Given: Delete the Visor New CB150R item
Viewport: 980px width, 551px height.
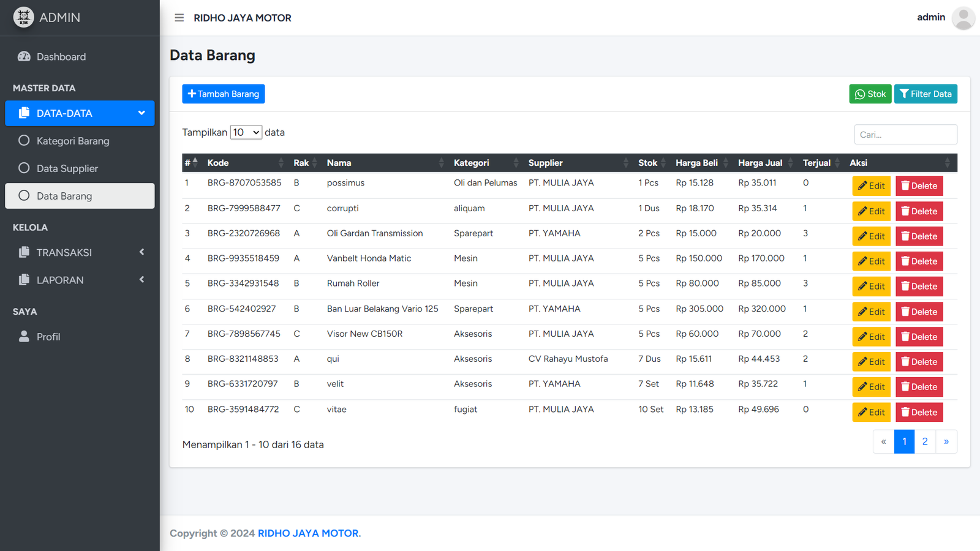Looking at the screenshot, I should (x=919, y=337).
